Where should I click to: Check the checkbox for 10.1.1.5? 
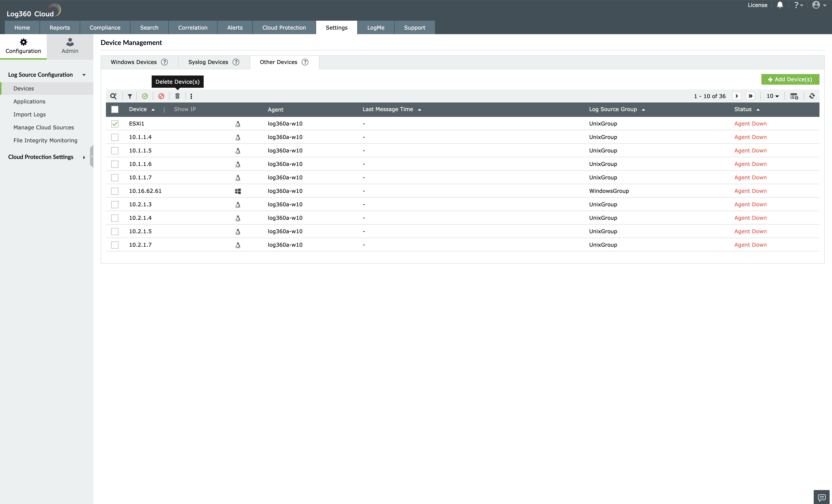(115, 151)
